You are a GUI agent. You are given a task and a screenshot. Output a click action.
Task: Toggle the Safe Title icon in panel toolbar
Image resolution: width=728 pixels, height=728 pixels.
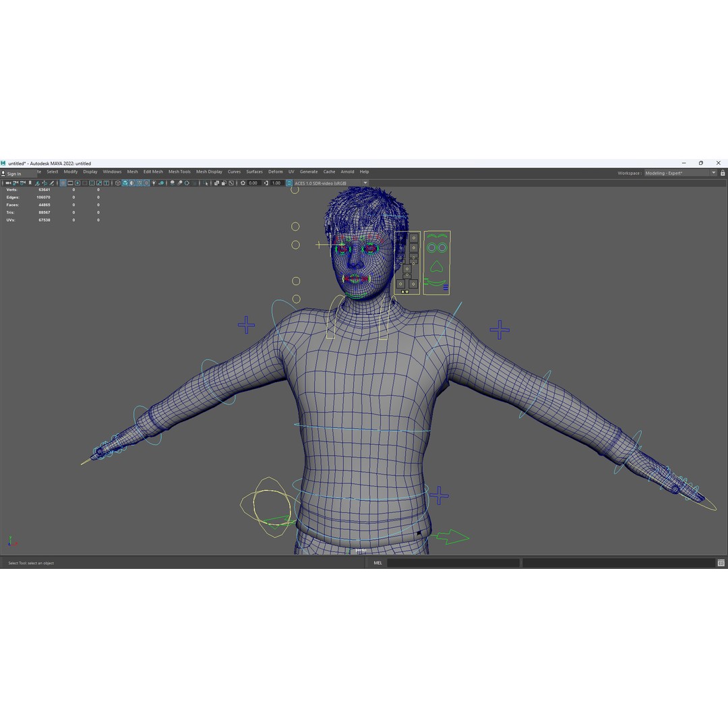[x=107, y=183]
